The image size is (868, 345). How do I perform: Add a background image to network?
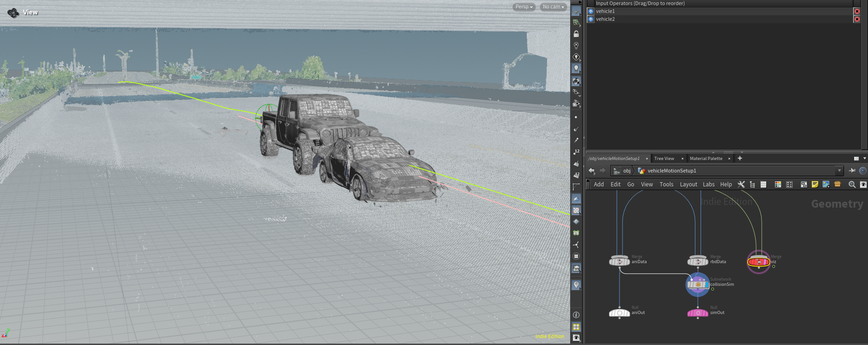[x=826, y=184]
